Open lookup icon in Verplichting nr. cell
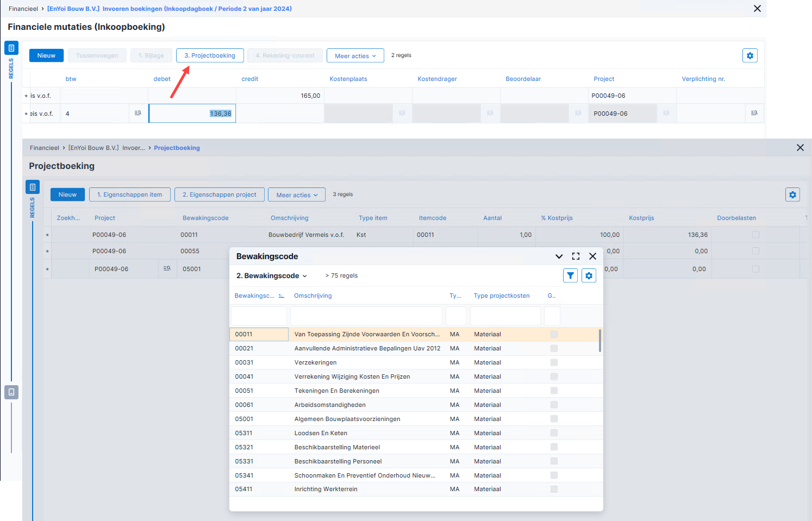The image size is (812, 521). [754, 113]
